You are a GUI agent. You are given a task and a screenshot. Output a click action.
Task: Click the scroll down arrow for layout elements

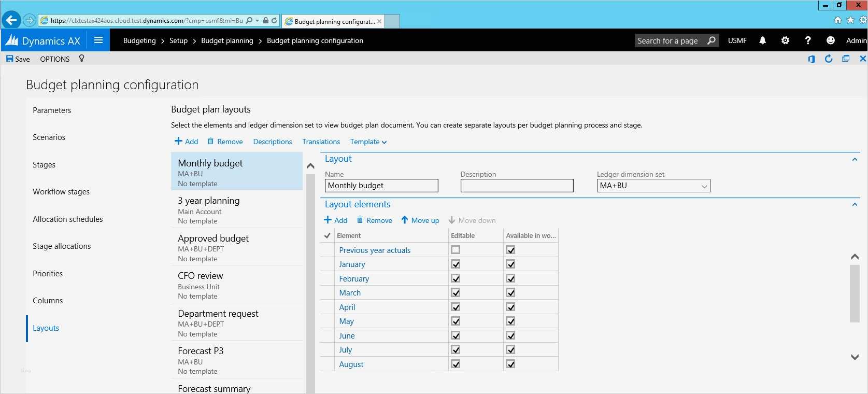tap(855, 357)
